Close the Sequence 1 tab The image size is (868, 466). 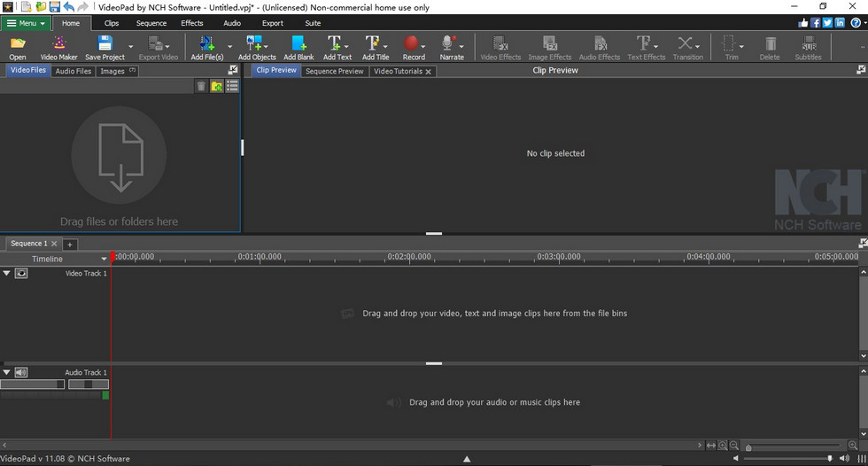coord(54,244)
